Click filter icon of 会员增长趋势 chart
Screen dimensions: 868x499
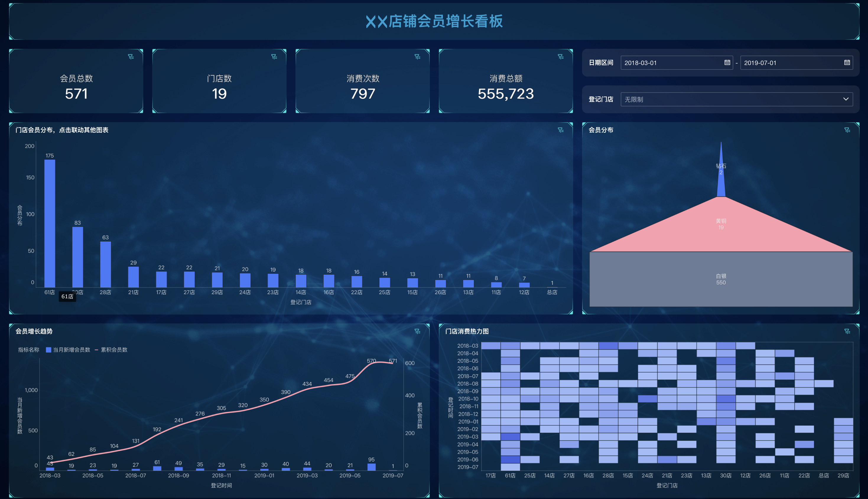417,331
